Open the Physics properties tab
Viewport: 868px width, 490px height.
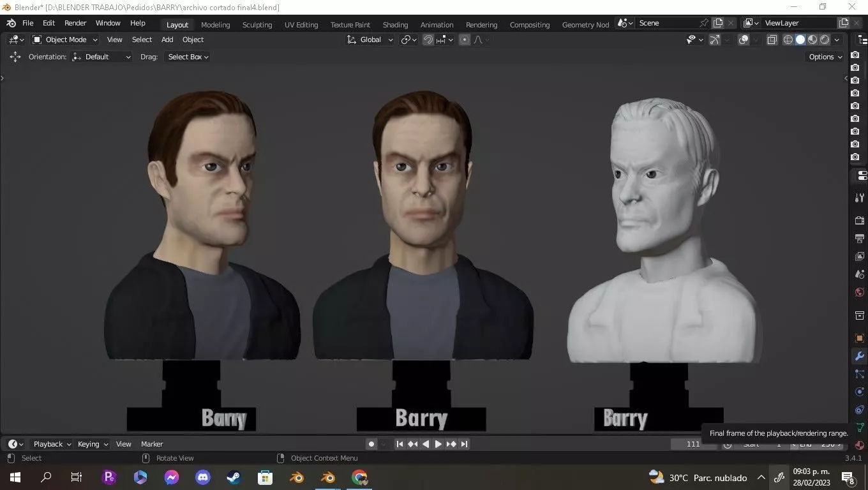click(860, 392)
